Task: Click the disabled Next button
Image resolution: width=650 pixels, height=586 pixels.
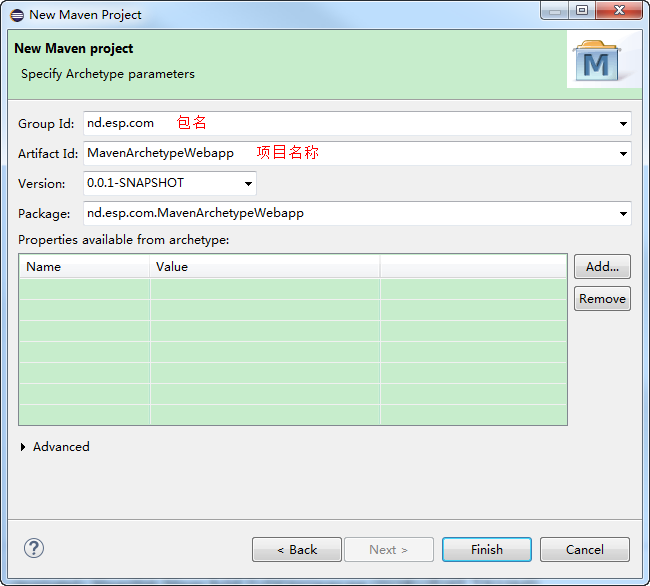Action: (389, 550)
